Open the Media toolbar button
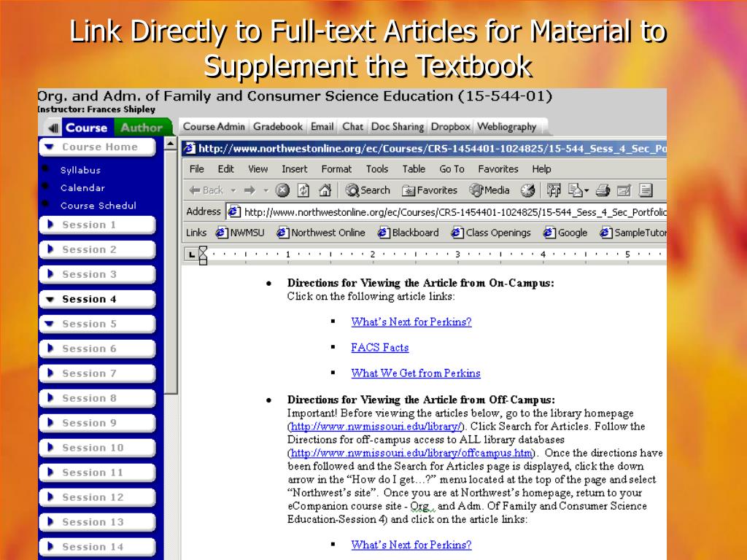Screen dimensions: 747x560 coord(489,190)
